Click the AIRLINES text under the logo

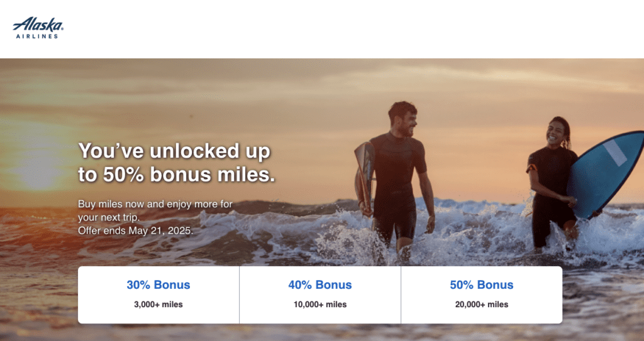click(38, 36)
